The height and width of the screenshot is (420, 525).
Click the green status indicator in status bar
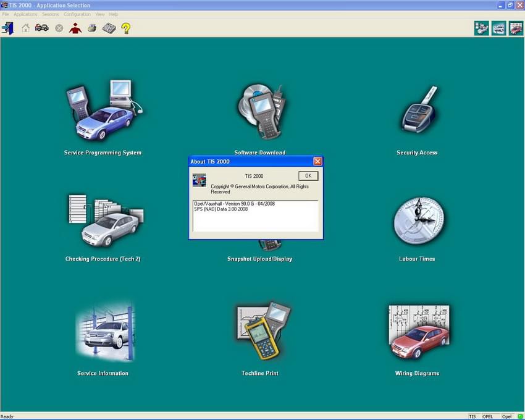tap(520, 416)
